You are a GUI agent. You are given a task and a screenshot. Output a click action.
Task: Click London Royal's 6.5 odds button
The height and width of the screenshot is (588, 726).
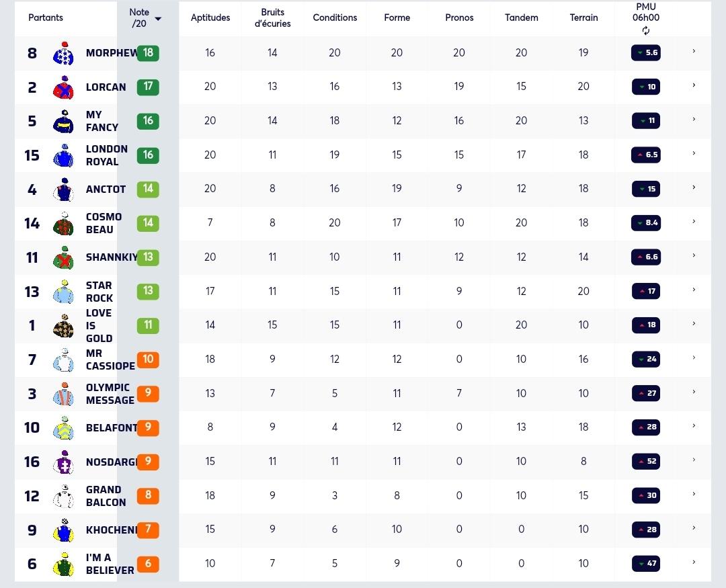point(646,155)
